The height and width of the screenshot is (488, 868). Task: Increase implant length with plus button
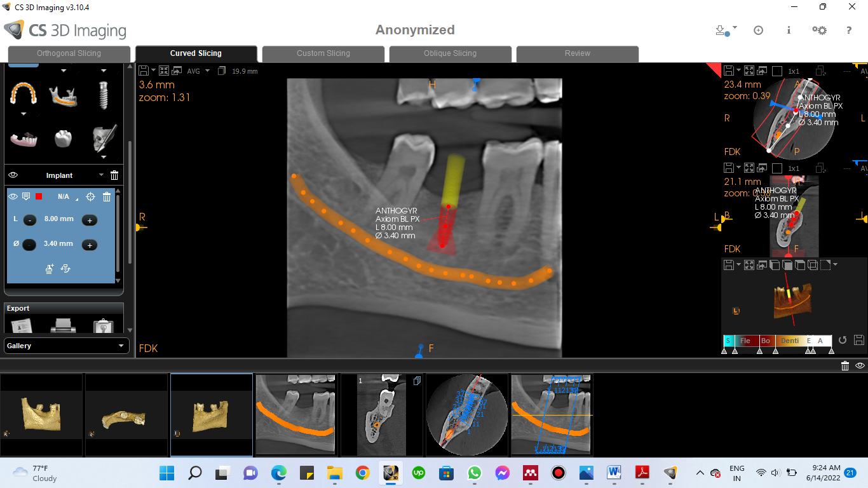coord(90,220)
